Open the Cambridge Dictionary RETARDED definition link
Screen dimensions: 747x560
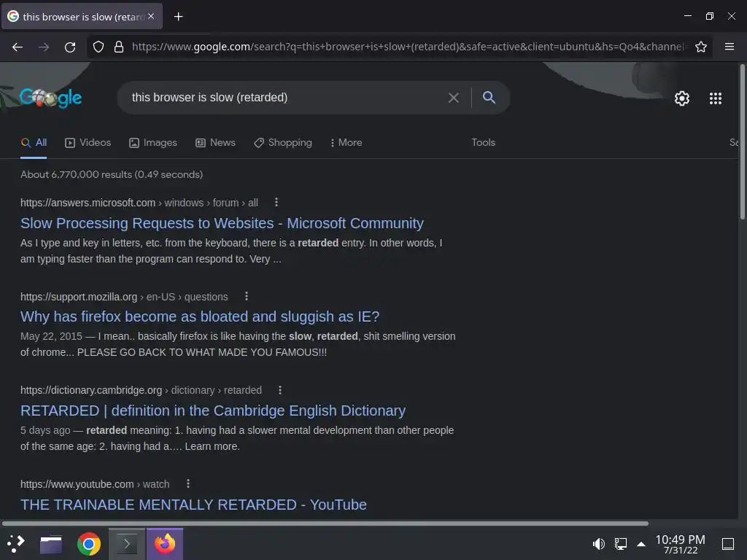click(213, 411)
